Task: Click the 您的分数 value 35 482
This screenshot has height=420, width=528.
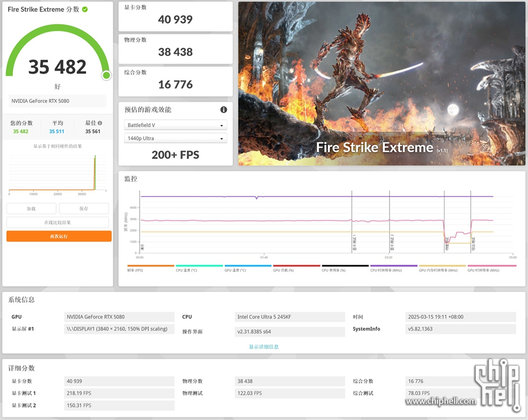Action: coord(21,131)
